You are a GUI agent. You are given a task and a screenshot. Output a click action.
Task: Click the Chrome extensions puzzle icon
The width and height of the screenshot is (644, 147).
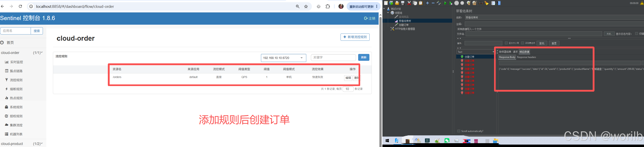pos(328,6)
